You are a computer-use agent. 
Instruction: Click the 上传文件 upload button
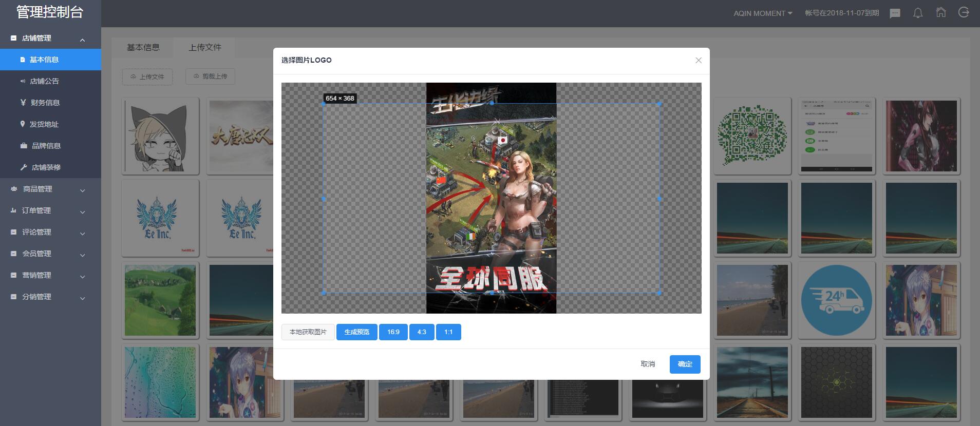(147, 76)
